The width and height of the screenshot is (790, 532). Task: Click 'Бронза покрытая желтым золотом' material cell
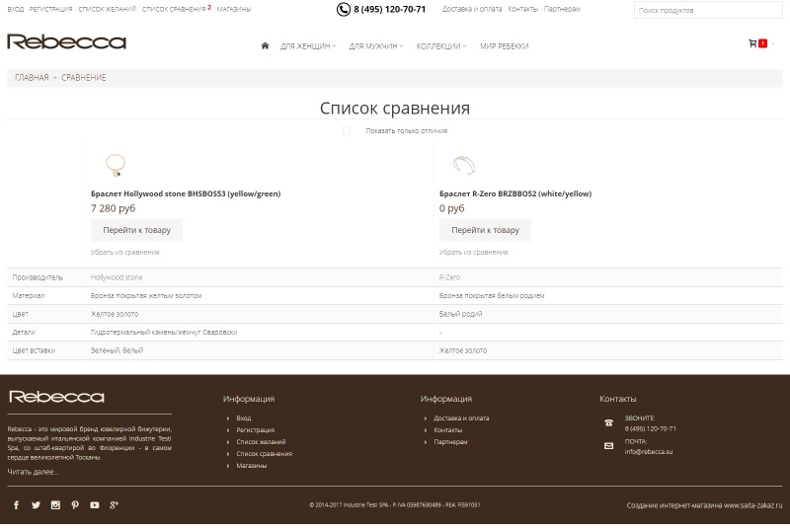coord(146,296)
